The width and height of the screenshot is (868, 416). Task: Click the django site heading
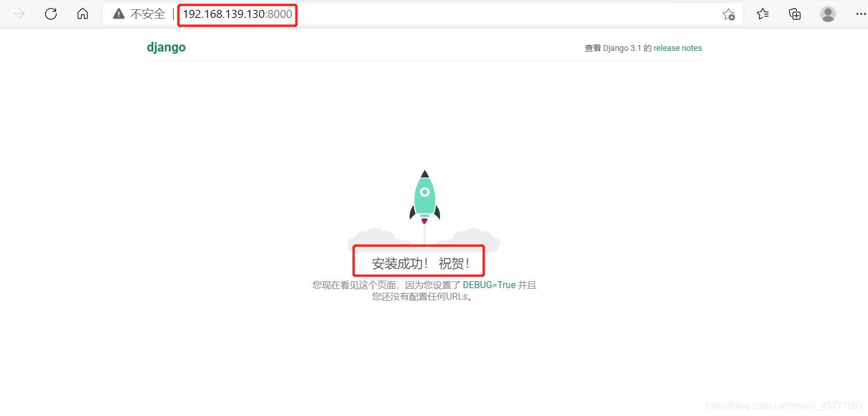point(167,47)
